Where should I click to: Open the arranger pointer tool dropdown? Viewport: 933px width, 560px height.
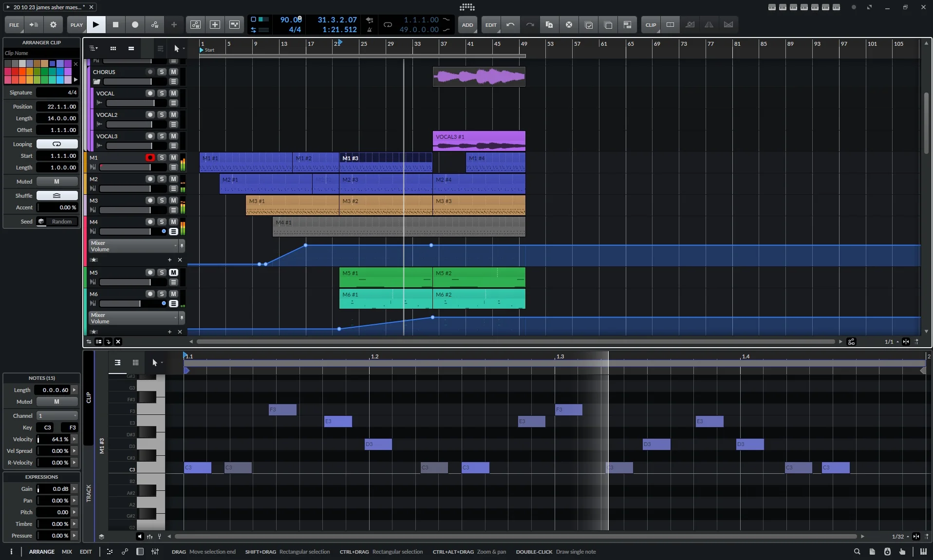coord(178,48)
